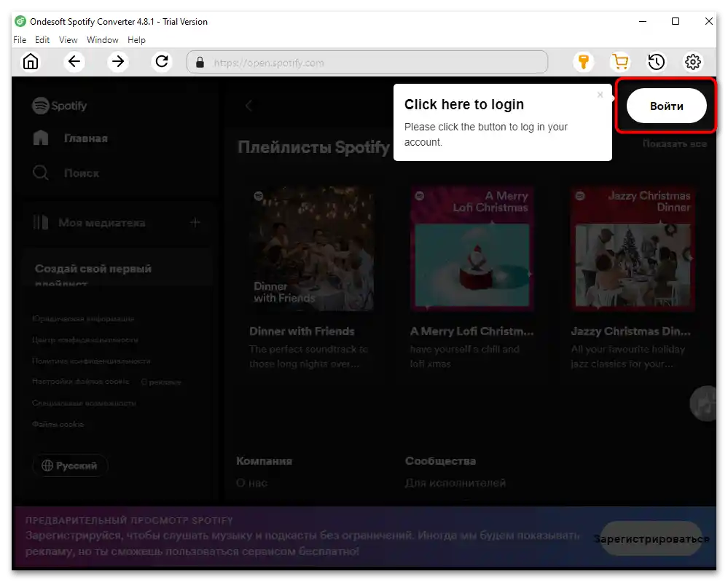The image size is (728, 582).
Task: Click the Сообщества footer heading
Action: click(x=441, y=461)
